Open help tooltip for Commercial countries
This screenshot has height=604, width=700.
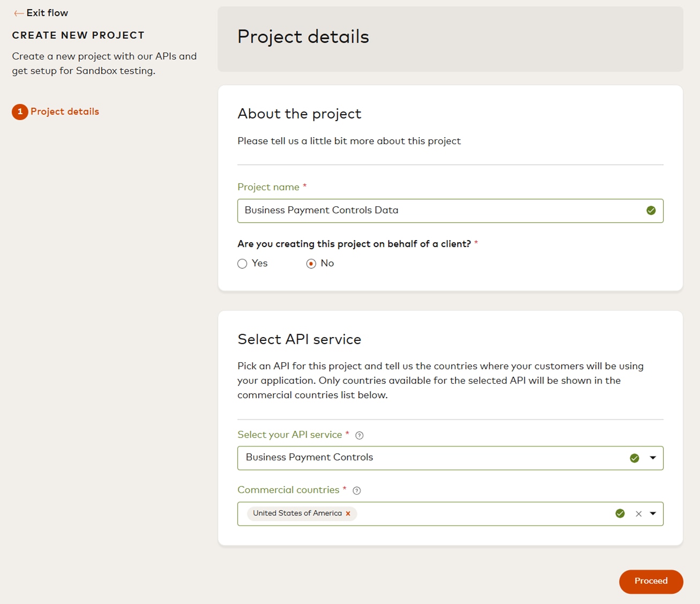click(x=357, y=490)
